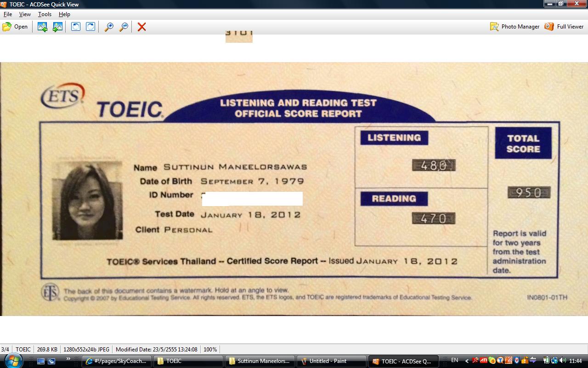Viewport: 588px width, 368px height.
Task: Open a file via Open button
Action: [15, 27]
